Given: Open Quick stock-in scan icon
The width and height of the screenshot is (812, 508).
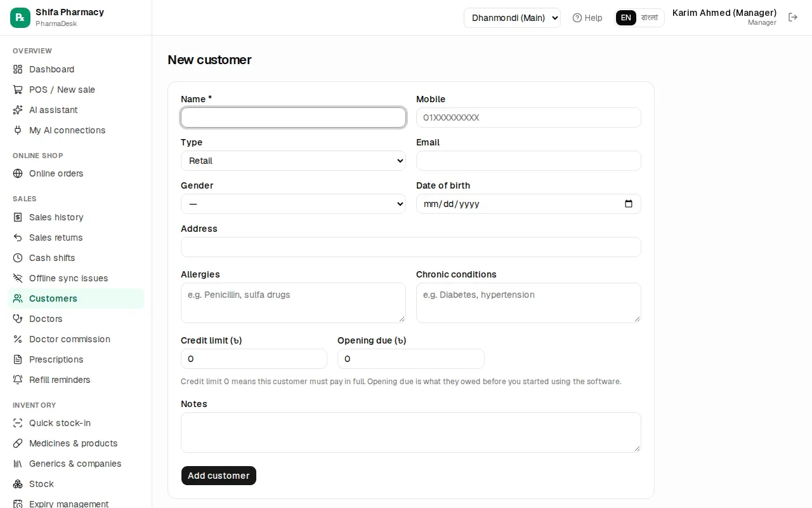Looking at the screenshot, I should (18, 423).
